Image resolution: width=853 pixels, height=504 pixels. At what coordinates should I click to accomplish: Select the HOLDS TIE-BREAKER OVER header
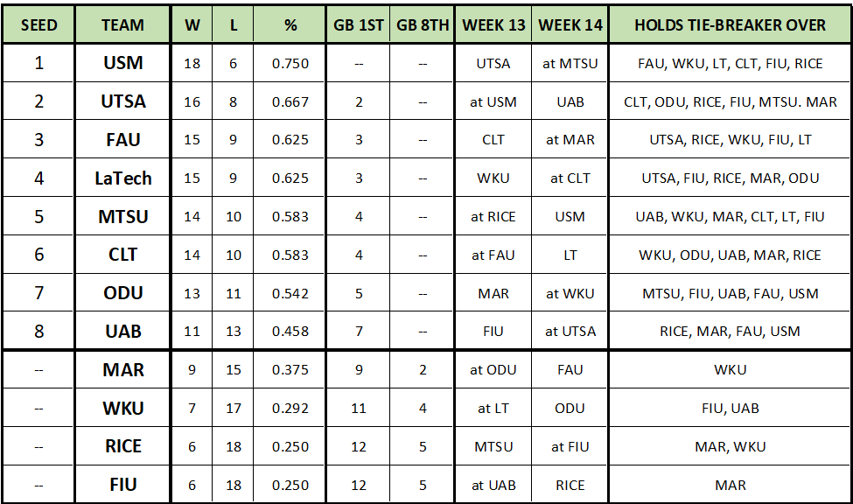tap(731, 25)
